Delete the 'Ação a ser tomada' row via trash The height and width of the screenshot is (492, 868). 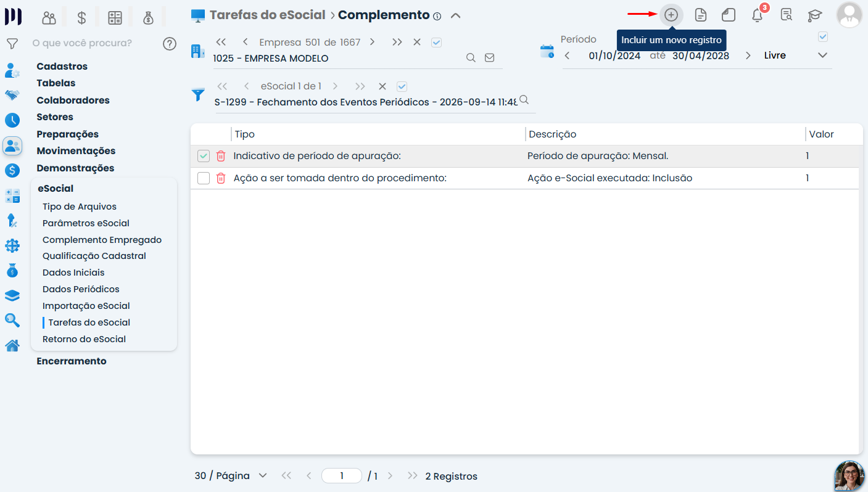pyautogui.click(x=221, y=178)
